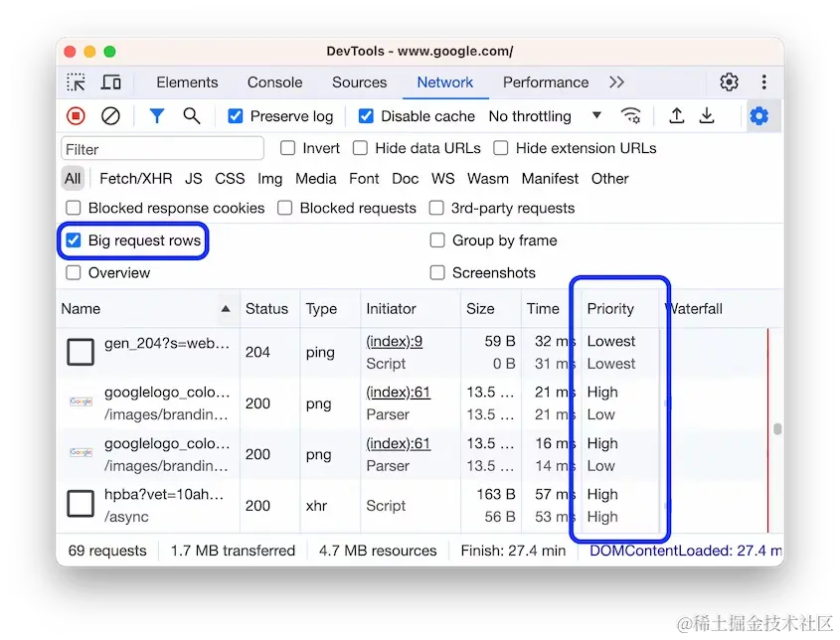Image resolution: width=840 pixels, height=640 pixels.
Task: Check Blocked response cookies
Action: point(74,208)
